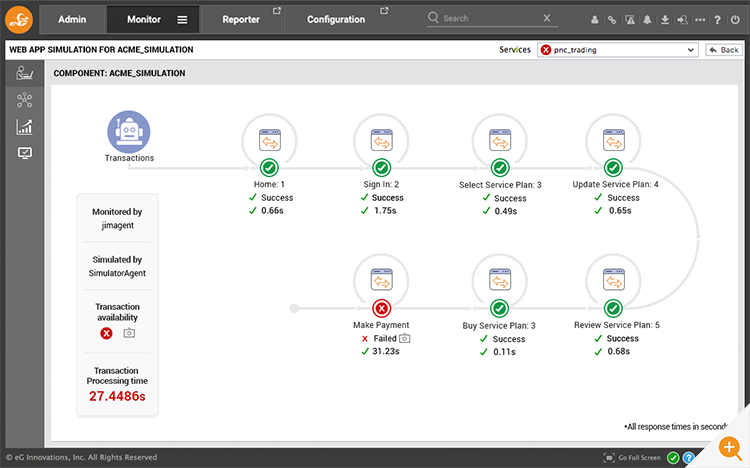Open the alarm warning triangle icon
Screen dimensions: 750x468
(x=630, y=20)
